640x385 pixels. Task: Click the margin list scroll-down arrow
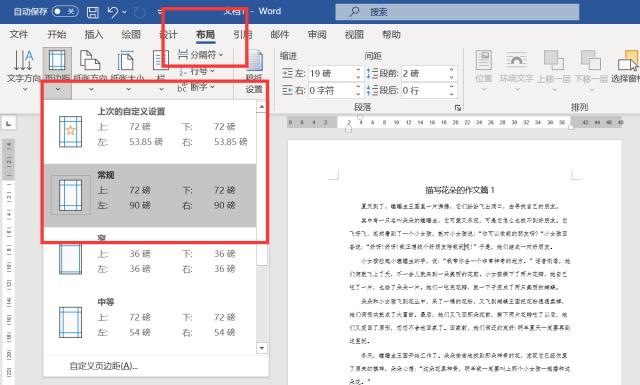(x=262, y=348)
